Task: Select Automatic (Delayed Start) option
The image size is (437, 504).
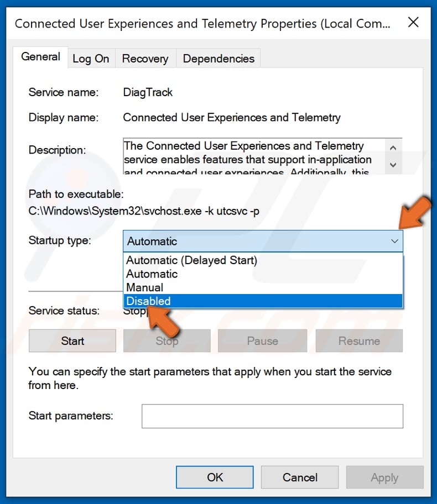Action: 191,260
